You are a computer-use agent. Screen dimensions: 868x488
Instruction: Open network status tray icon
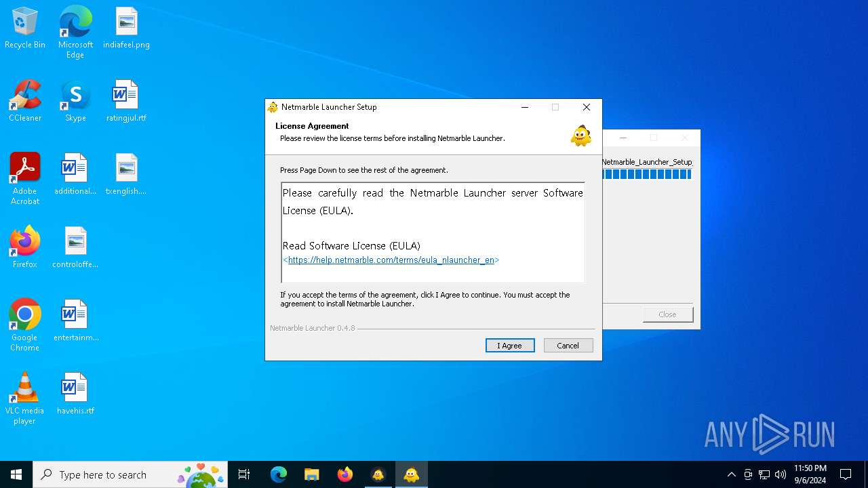click(764, 474)
